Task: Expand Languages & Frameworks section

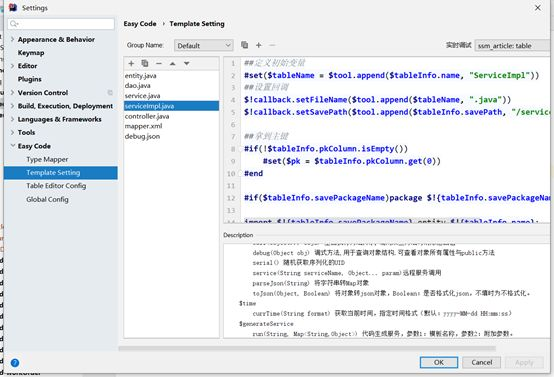Action: click(x=12, y=119)
